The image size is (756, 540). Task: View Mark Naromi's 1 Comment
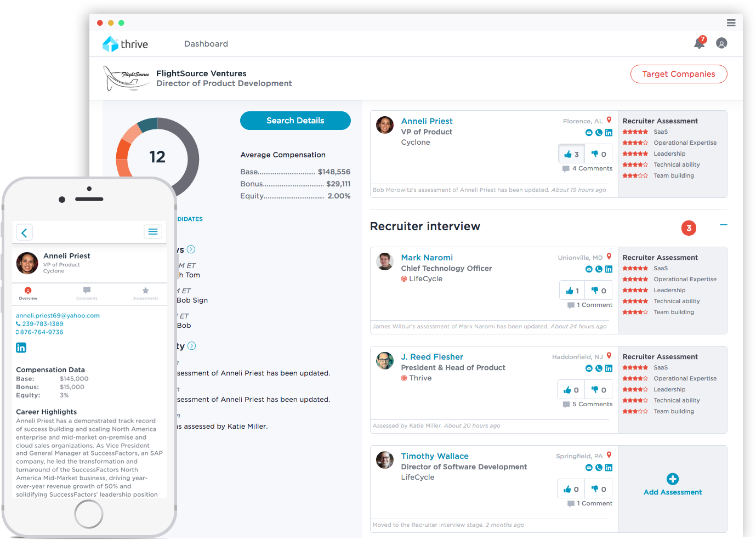[x=590, y=305]
